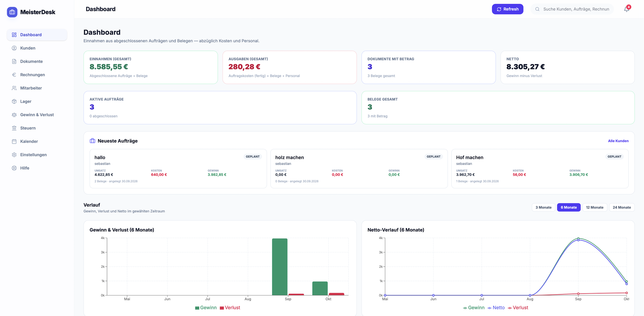Click the MeisterDesk briefcase logo icon
Screen dimensions: 644x316
(12, 12)
